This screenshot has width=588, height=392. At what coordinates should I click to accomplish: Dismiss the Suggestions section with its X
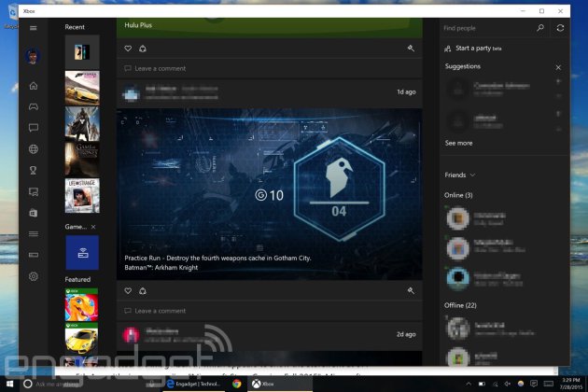pos(558,67)
